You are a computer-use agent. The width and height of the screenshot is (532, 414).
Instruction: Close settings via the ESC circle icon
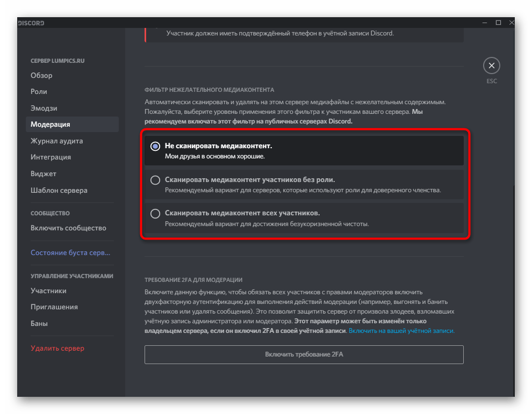(492, 64)
